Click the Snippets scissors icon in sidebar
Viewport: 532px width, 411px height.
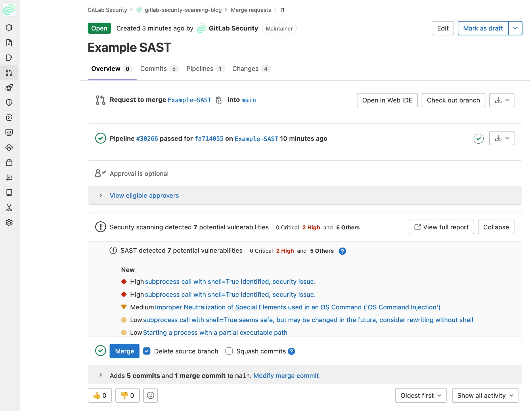(9, 208)
